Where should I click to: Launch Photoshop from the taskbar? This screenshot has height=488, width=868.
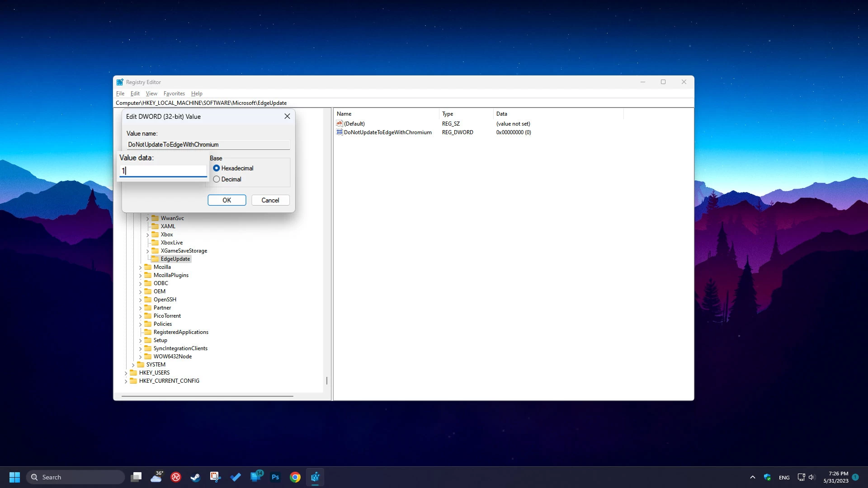click(x=275, y=477)
